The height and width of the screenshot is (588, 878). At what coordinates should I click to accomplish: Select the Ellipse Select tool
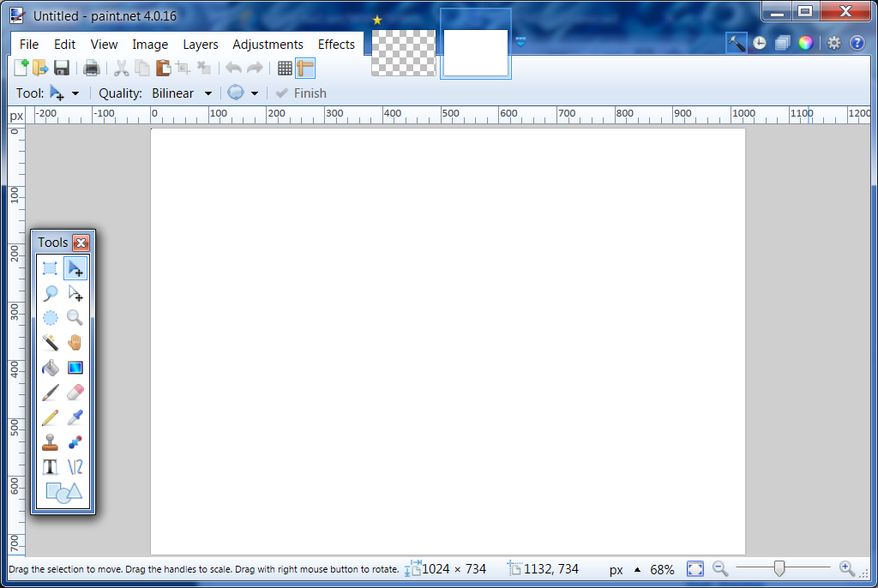pyautogui.click(x=51, y=317)
